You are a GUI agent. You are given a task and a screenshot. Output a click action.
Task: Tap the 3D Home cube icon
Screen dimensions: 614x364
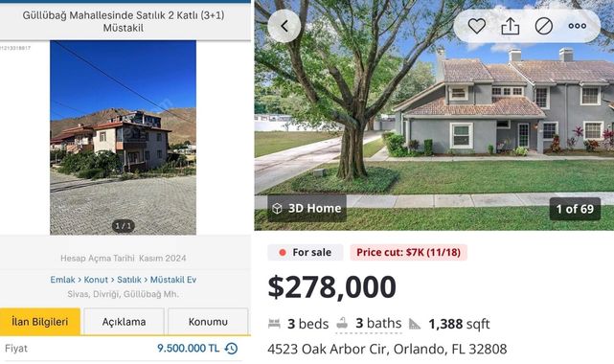(x=277, y=208)
